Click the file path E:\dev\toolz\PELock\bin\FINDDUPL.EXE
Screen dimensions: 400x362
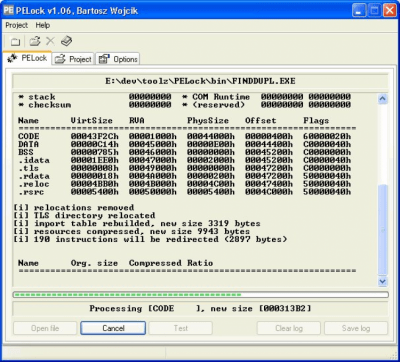click(x=200, y=81)
